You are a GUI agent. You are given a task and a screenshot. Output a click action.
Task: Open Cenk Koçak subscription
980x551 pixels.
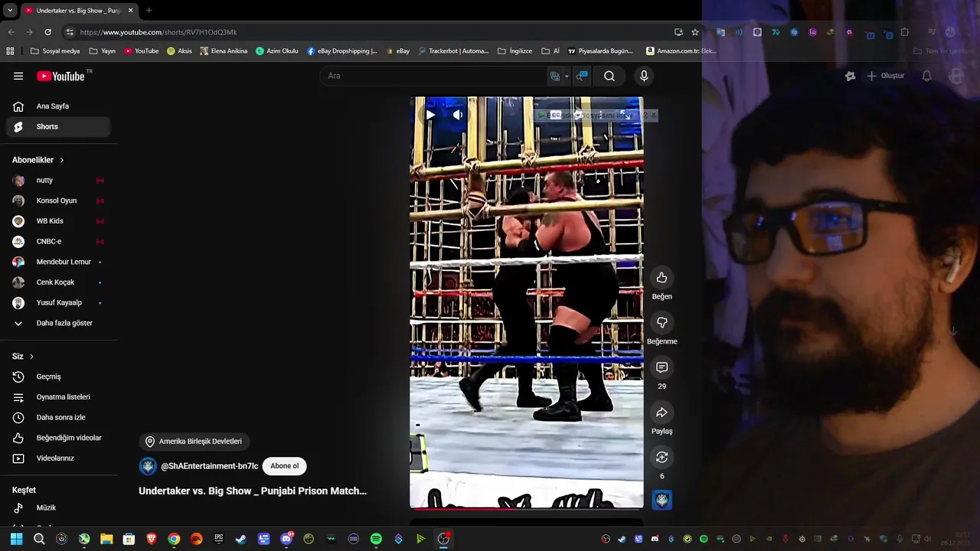[x=58, y=282]
